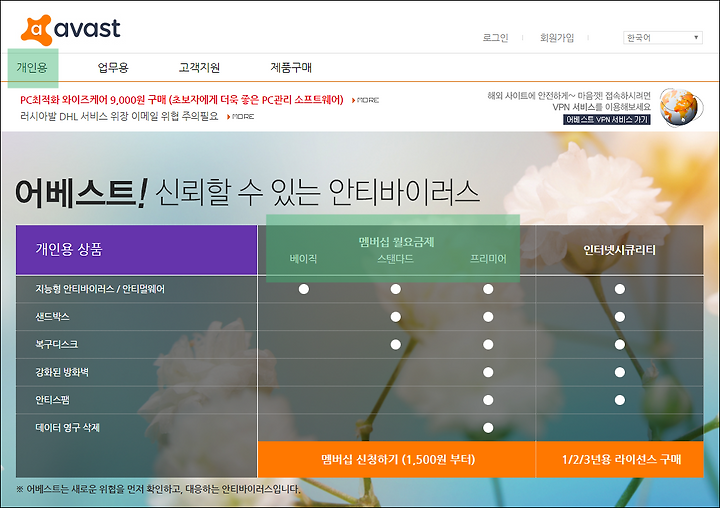The image size is (720, 508).
Task: Click 베이직 dot in 지능형 안티바이러스 row
Action: click(x=304, y=289)
